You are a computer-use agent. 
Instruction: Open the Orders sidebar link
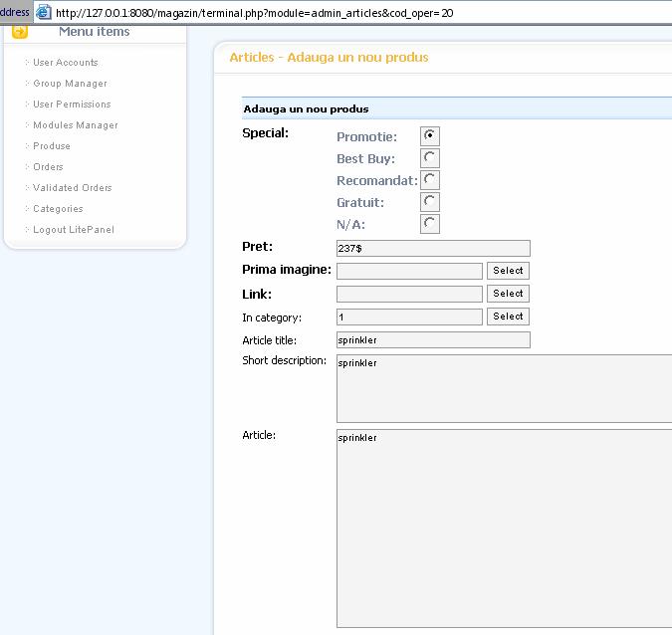[48, 167]
